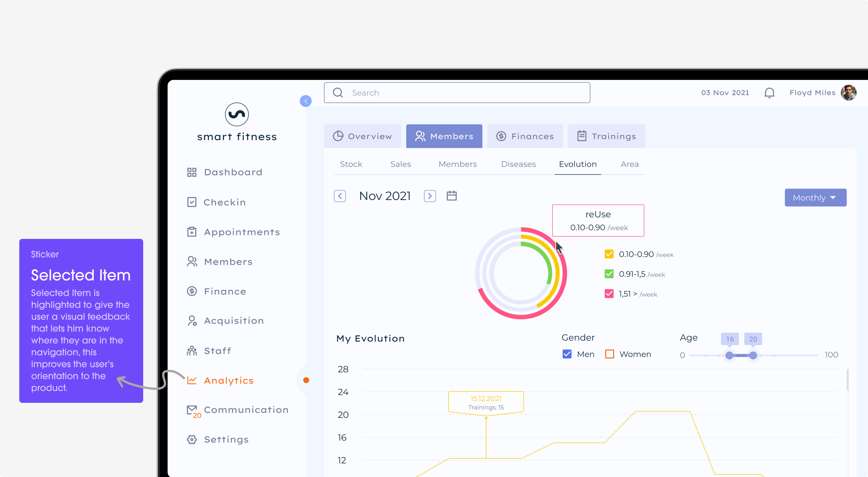Check the Women gender checkbox
The width and height of the screenshot is (868, 477).
(x=610, y=354)
